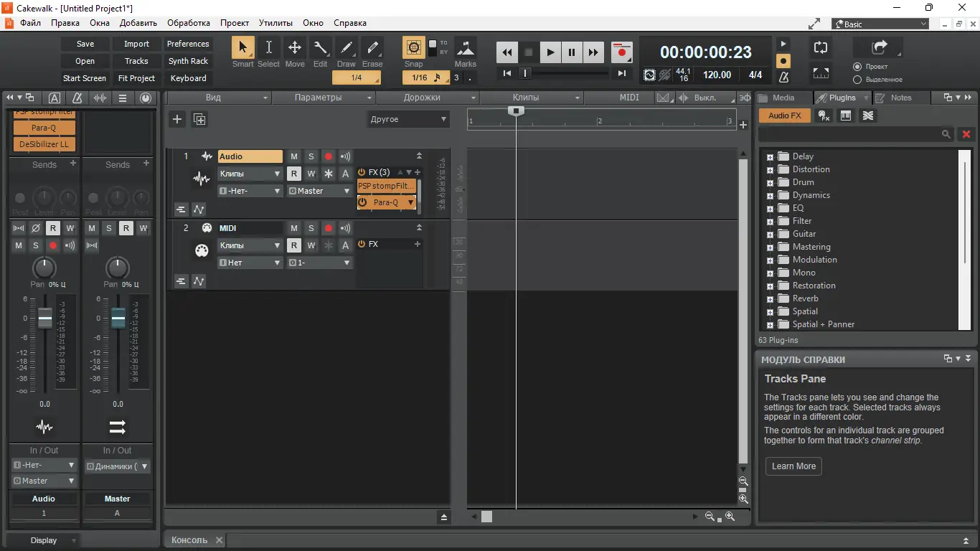Start playback with the Play button
980x551 pixels.
tap(550, 52)
